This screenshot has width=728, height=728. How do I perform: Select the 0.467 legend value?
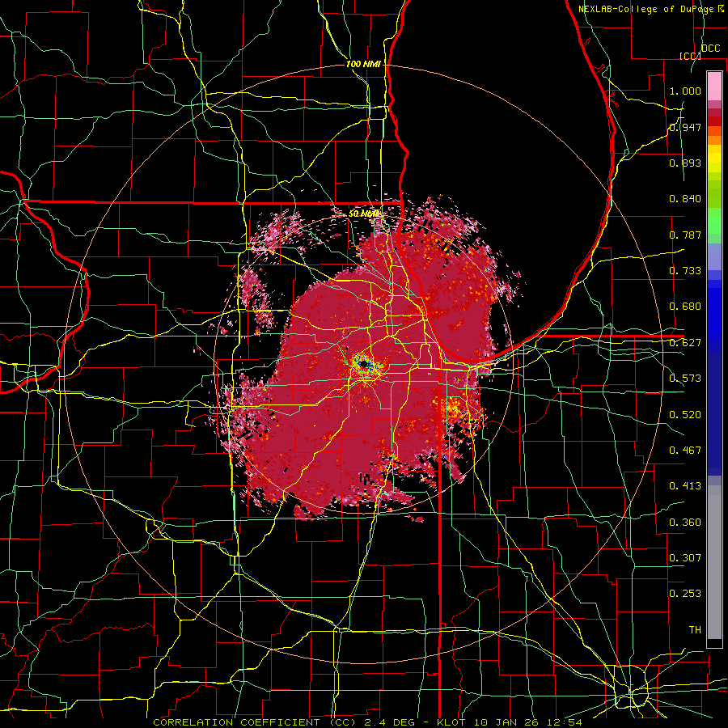685,451
